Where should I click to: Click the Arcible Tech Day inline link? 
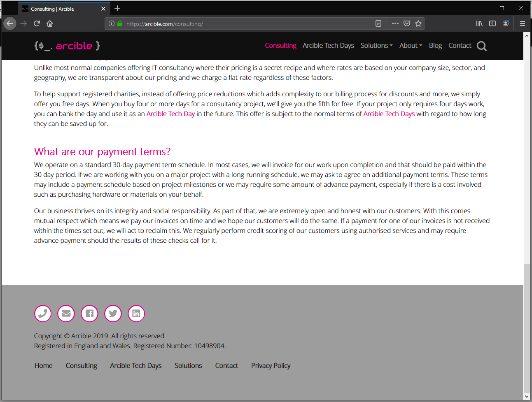coord(170,114)
